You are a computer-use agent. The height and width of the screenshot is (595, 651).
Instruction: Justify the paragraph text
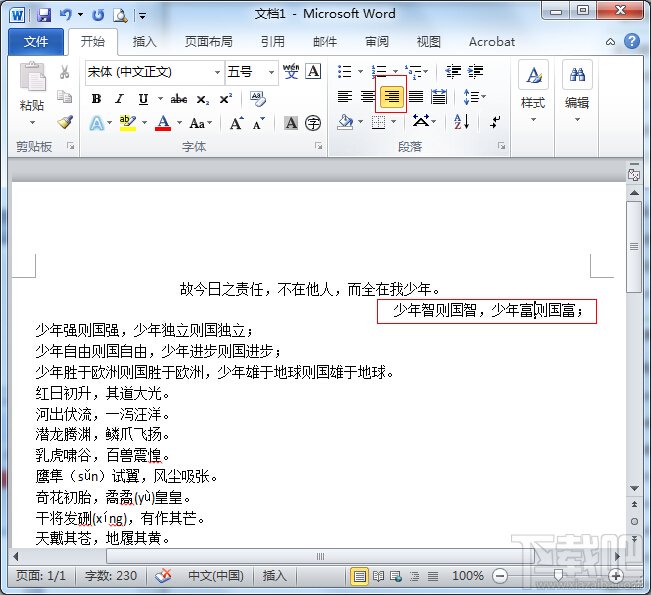tap(416, 97)
